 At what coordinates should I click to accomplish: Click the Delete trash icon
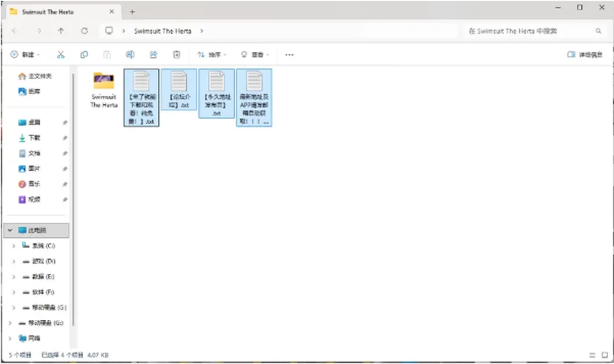tap(177, 54)
